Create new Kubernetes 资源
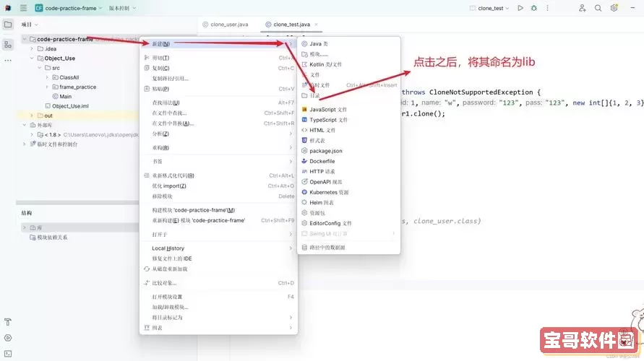The width and height of the screenshot is (644, 361). pos(348,192)
